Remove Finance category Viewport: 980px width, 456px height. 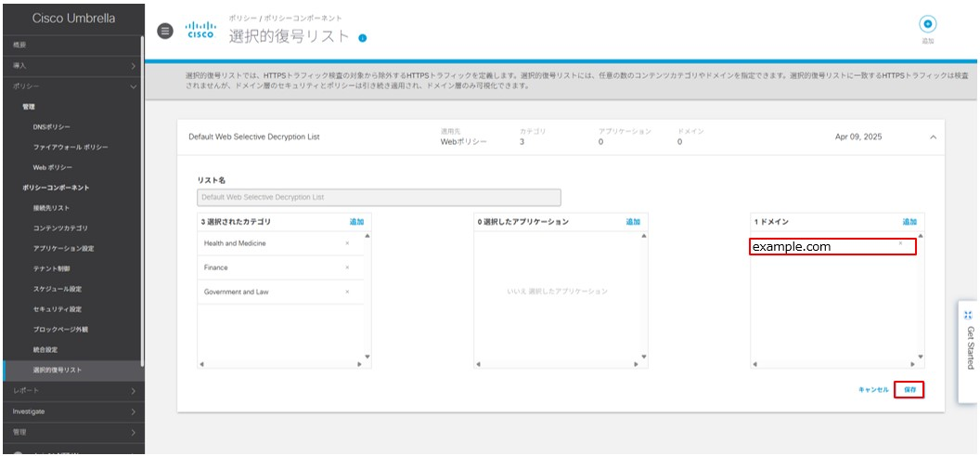tap(347, 267)
